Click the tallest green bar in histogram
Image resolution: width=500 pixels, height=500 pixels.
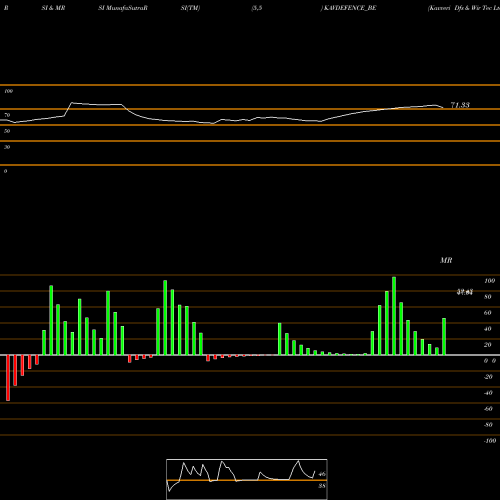394,316
